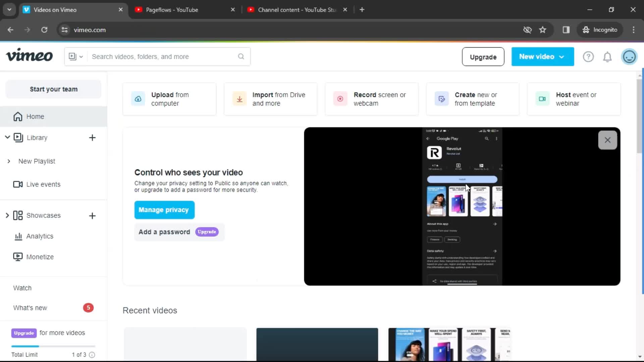Click the notifications bell icon
The height and width of the screenshot is (362, 644).
(x=608, y=57)
